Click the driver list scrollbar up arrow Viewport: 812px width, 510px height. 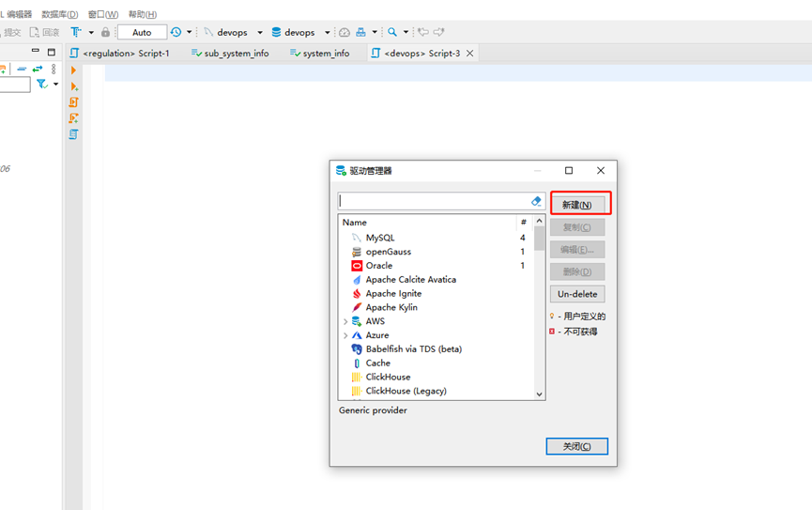539,221
